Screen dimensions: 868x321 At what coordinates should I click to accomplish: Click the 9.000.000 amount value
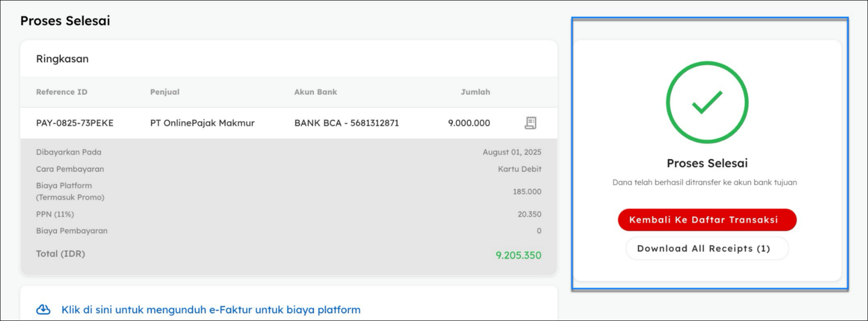(469, 123)
